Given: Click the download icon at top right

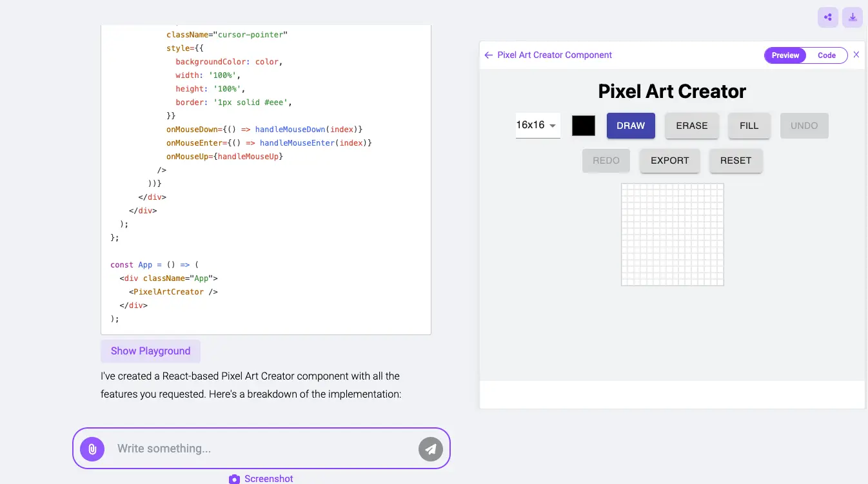Looking at the screenshot, I should [853, 17].
